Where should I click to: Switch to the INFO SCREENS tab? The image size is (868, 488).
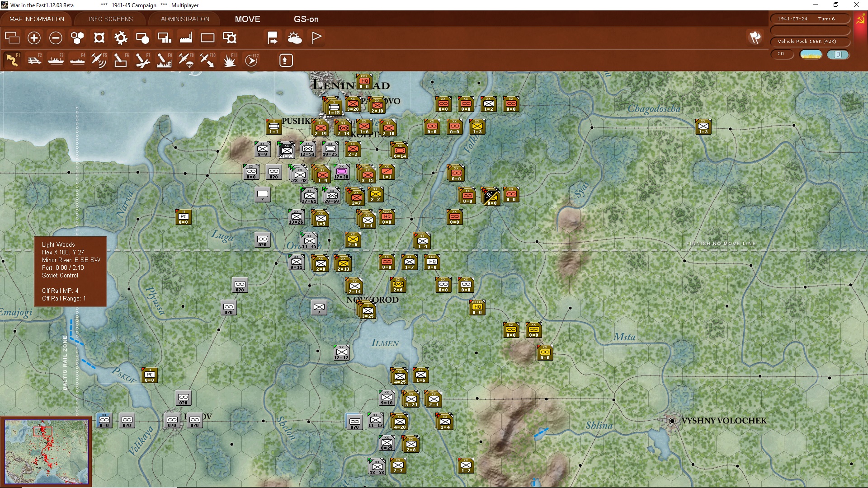[x=111, y=19]
